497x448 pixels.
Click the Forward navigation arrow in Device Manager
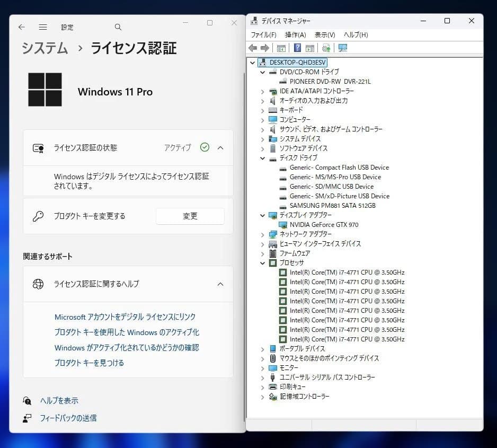pos(264,48)
